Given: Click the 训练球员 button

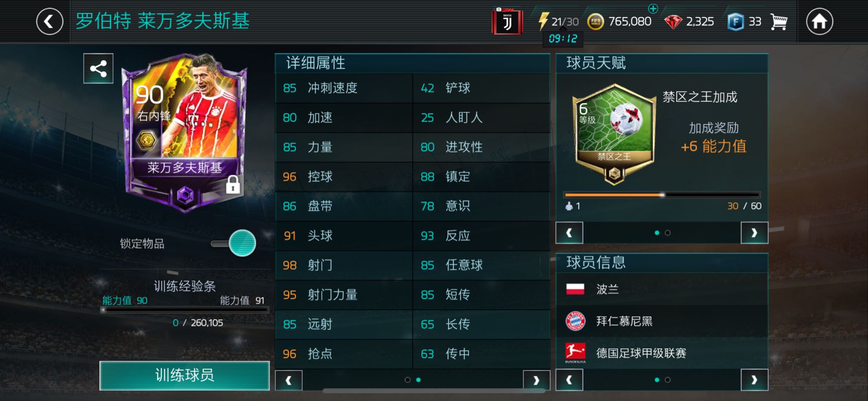Looking at the screenshot, I should [x=184, y=375].
